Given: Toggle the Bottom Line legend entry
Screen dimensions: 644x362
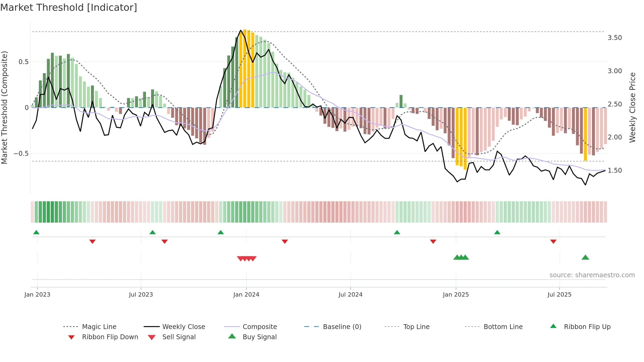Looking at the screenshot, I should pyautogui.click(x=494, y=327).
